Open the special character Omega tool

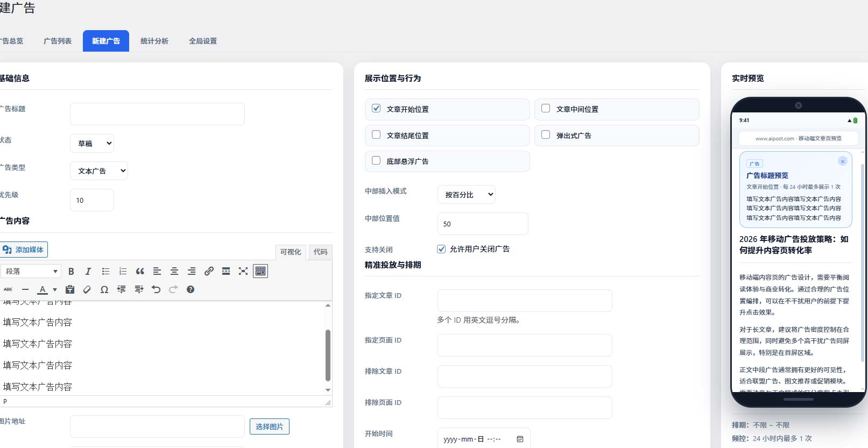104,289
